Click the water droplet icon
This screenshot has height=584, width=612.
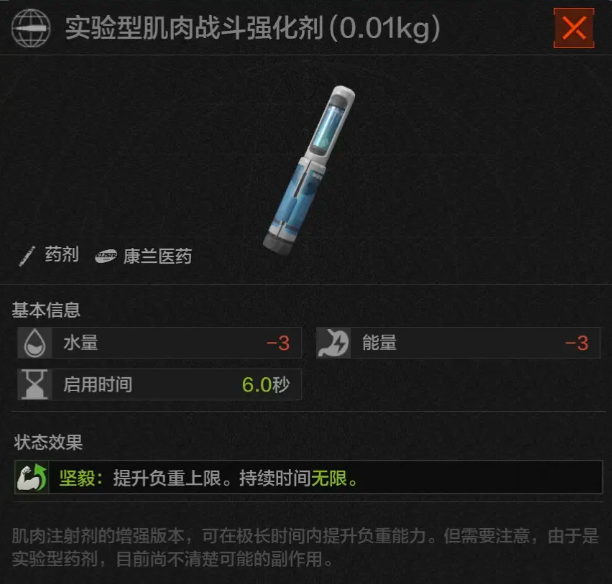tap(35, 343)
